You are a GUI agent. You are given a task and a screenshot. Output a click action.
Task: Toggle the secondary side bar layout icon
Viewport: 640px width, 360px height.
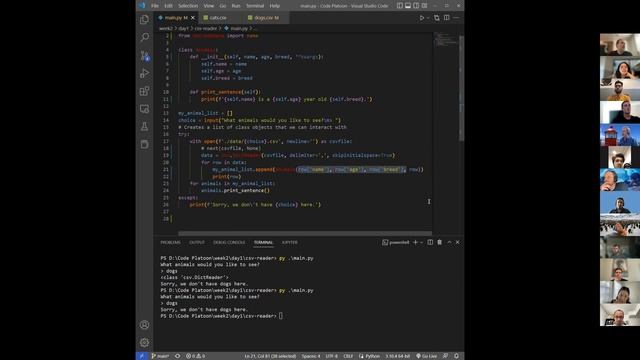click(x=416, y=6)
